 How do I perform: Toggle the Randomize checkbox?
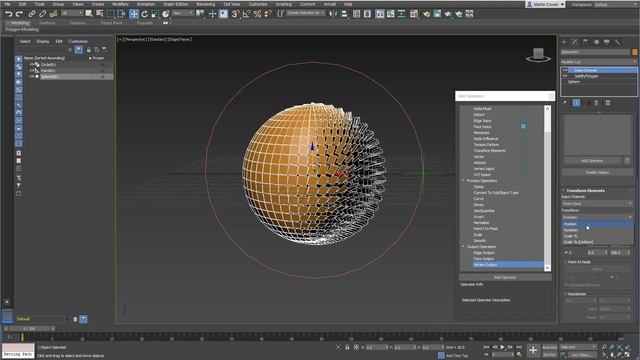click(x=566, y=294)
